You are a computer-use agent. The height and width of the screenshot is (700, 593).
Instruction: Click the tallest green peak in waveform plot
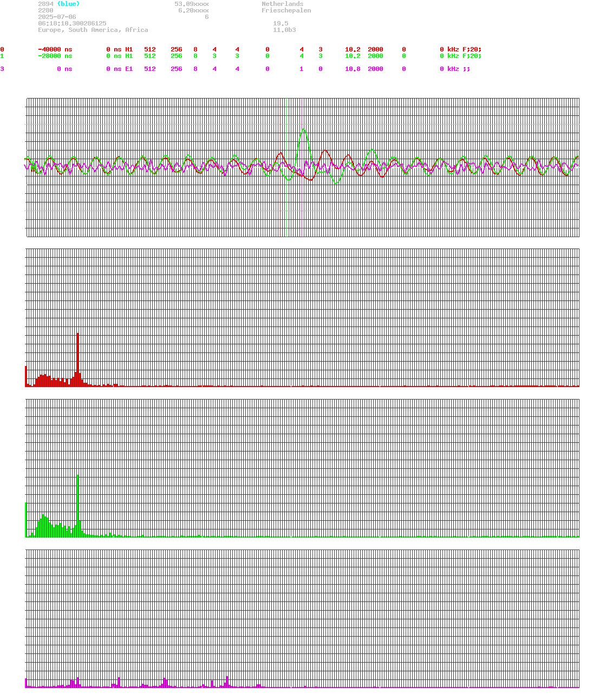point(303,129)
